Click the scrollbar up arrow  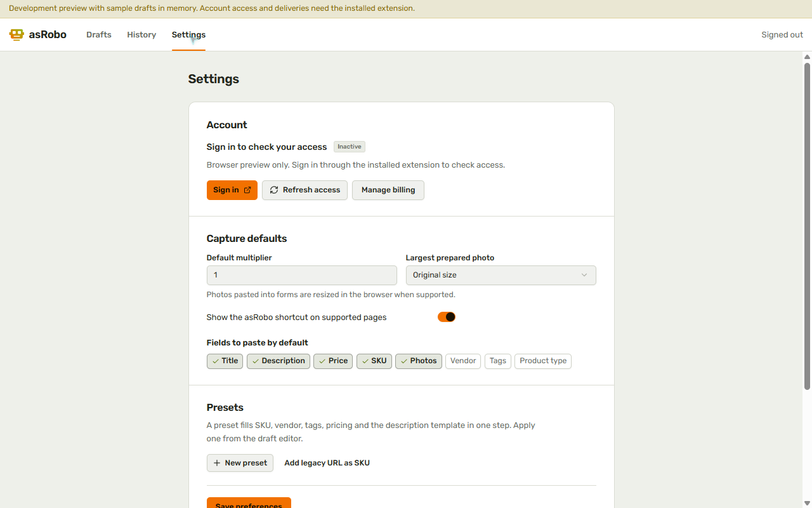pyautogui.click(x=807, y=57)
